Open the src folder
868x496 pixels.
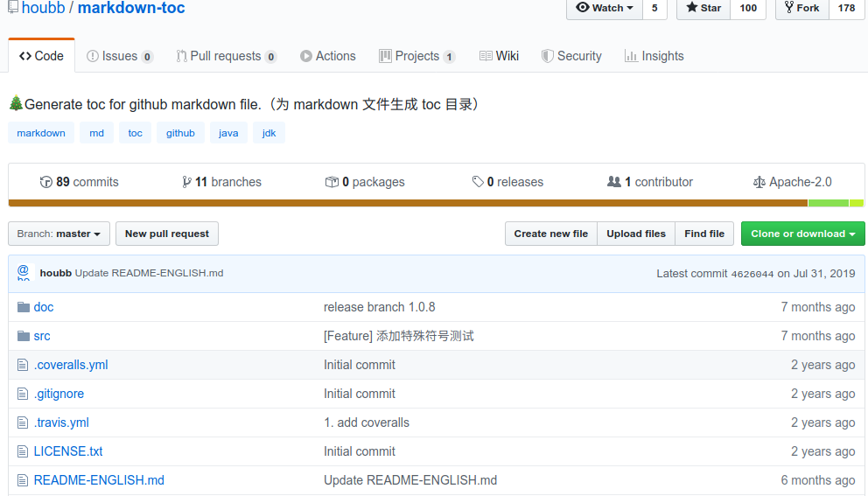click(42, 336)
